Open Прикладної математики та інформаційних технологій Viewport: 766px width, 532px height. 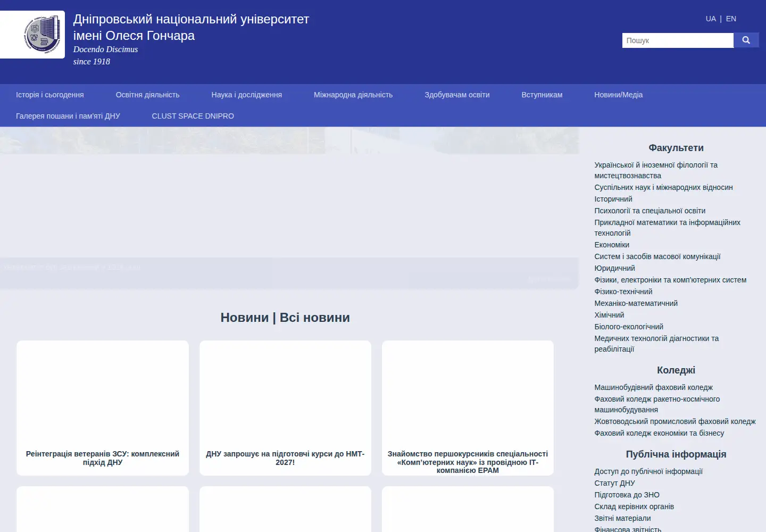[x=667, y=228]
